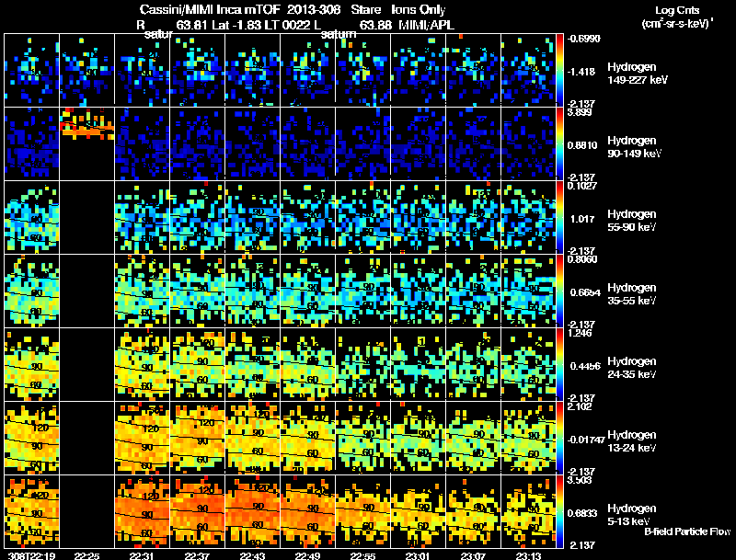Click the Hydrogen 149-227 keV row label

pos(638,74)
